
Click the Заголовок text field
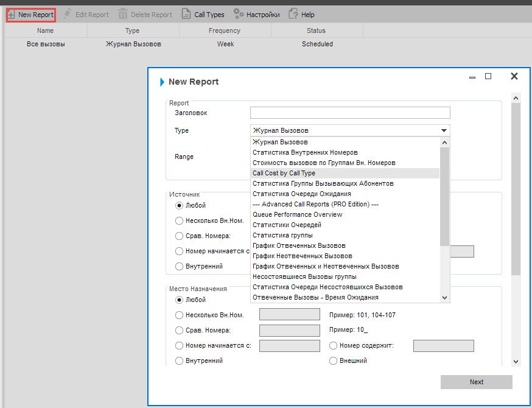pyautogui.click(x=350, y=113)
